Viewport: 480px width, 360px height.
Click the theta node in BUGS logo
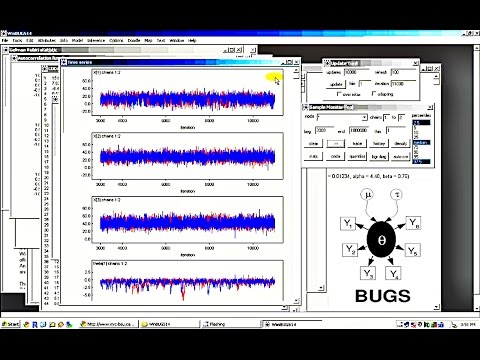click(x=381, y=240)
